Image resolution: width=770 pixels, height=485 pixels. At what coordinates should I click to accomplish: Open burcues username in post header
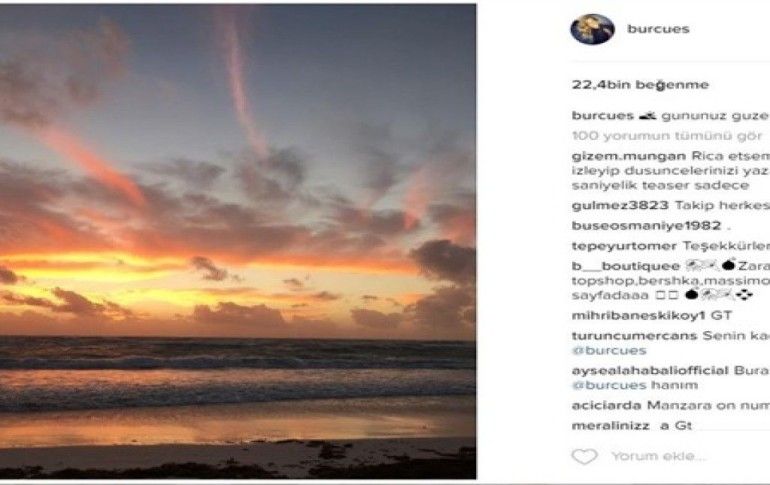[658, 30]
